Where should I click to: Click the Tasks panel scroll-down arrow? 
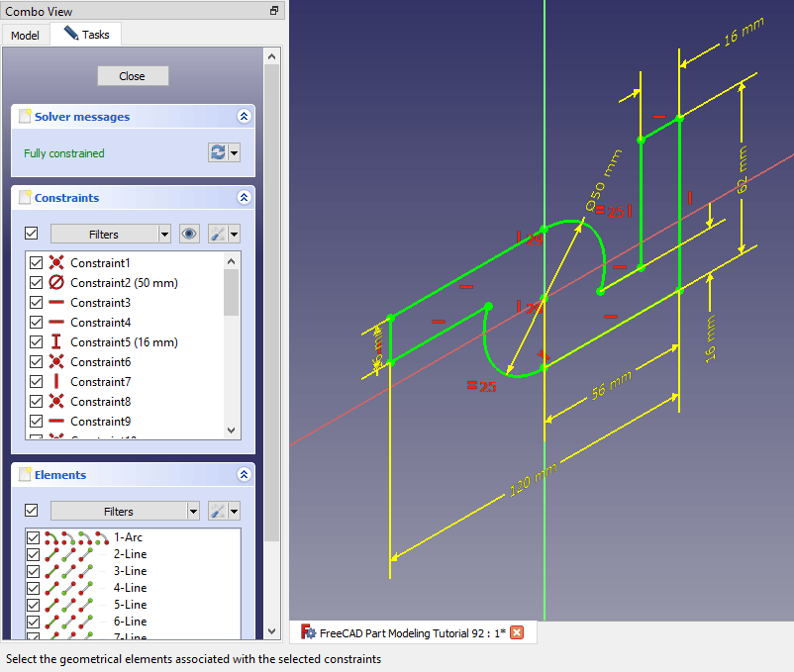coord(272,631)
